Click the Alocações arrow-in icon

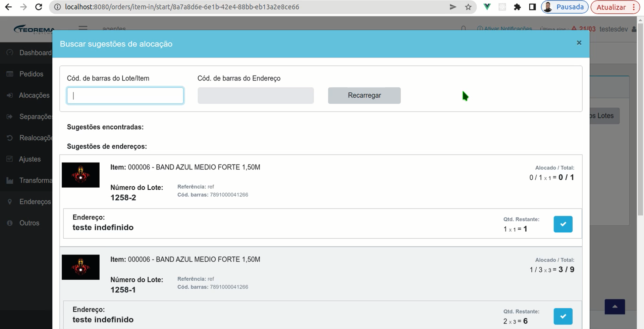click(10, 95)
